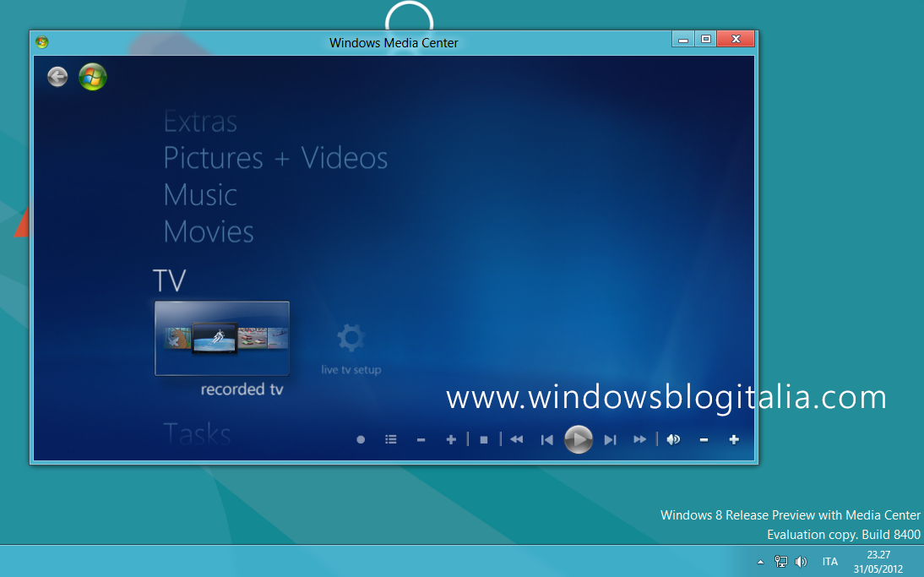Open the Movies menu entry

[209, 231]
